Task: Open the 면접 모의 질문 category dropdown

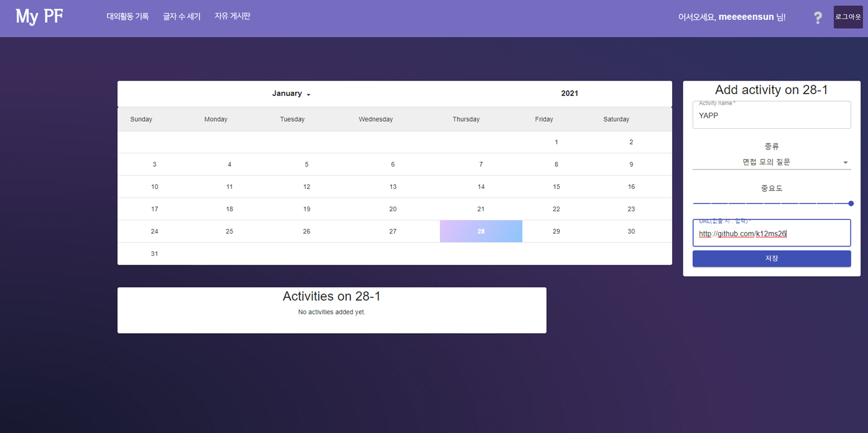Action: coord(771,161)
